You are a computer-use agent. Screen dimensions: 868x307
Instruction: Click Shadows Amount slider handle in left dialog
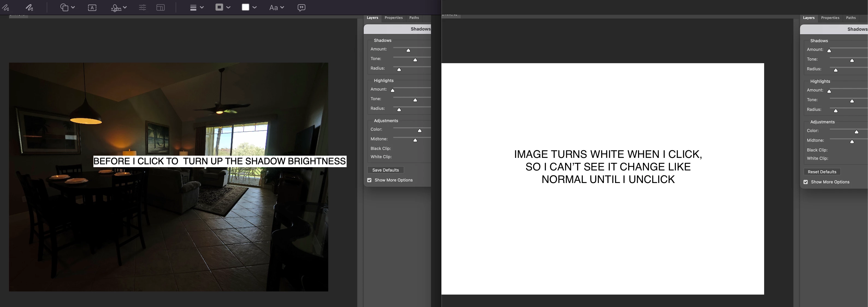[408, 50]
